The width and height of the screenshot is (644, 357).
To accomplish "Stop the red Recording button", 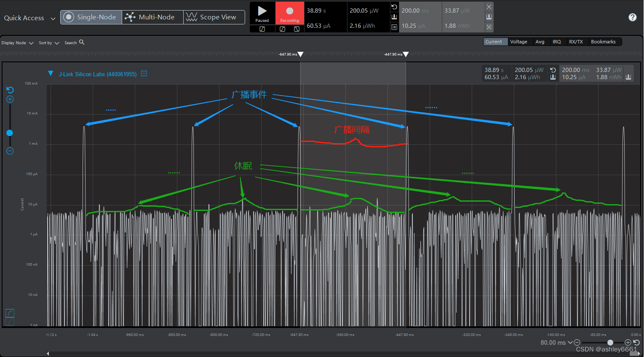I will tap(289, 13).
